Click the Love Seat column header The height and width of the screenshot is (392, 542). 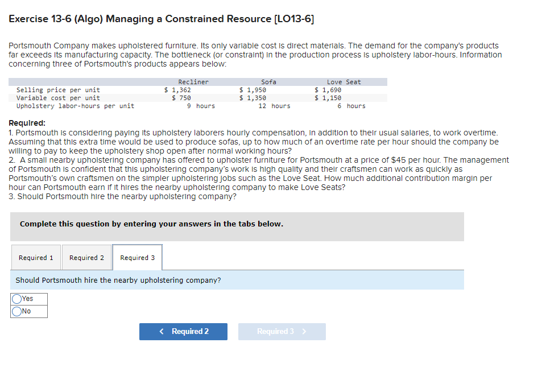[344, 82]
